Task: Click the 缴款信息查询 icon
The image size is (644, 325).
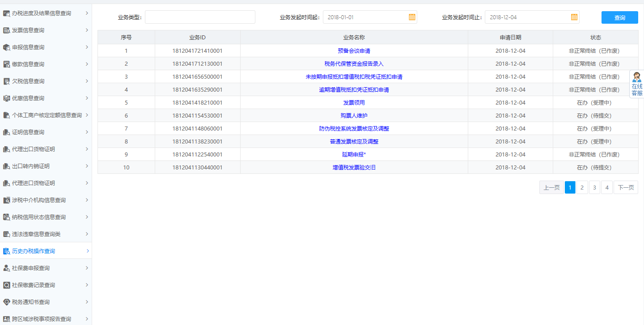Action: pyautogui.click(x=6, y=64)
